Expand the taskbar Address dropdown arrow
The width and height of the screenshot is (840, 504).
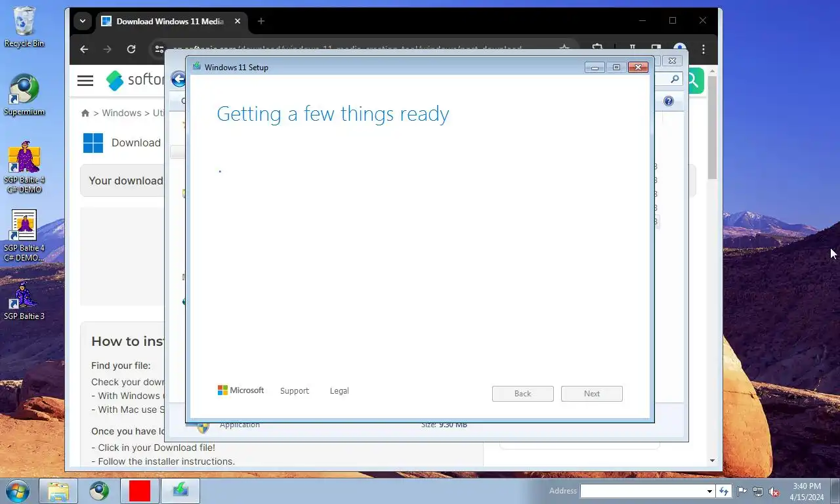(709, 491)
